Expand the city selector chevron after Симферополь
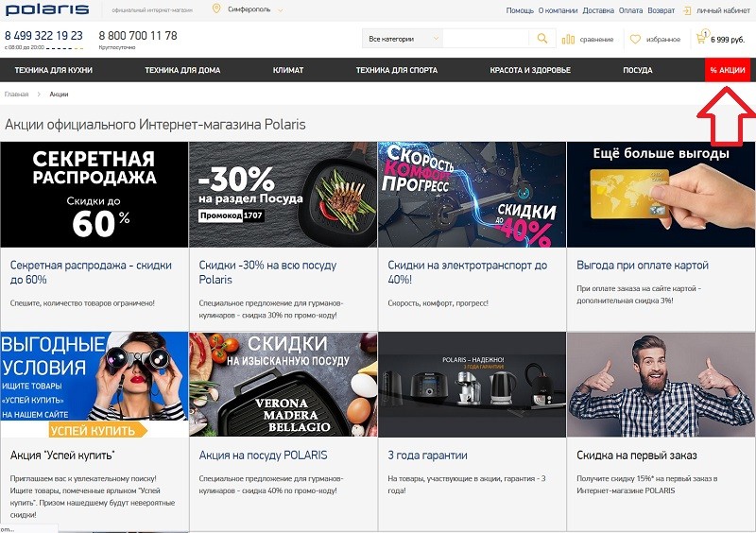756x533 pixels. (280, 10)
